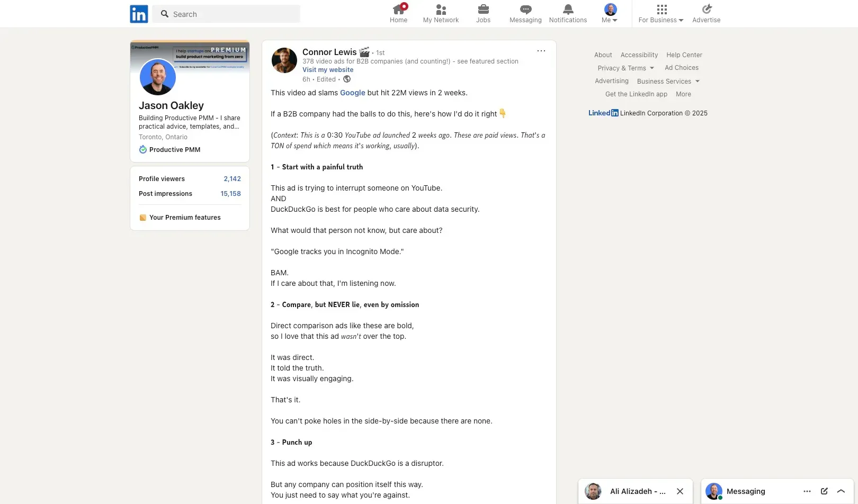Open Connor Lewis profile picture
858x504 pixels.
(x=284, y=60)
